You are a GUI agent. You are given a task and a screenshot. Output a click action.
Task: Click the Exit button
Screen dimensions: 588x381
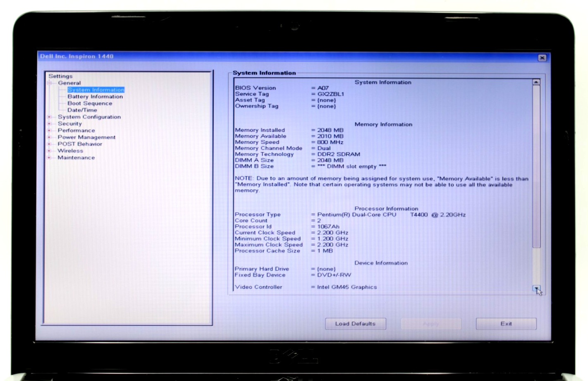(506, 324)
